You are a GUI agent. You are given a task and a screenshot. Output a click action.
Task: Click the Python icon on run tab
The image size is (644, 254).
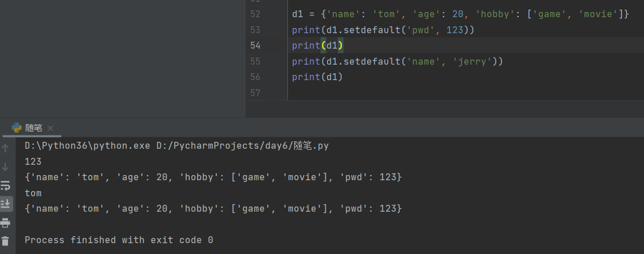17,128
